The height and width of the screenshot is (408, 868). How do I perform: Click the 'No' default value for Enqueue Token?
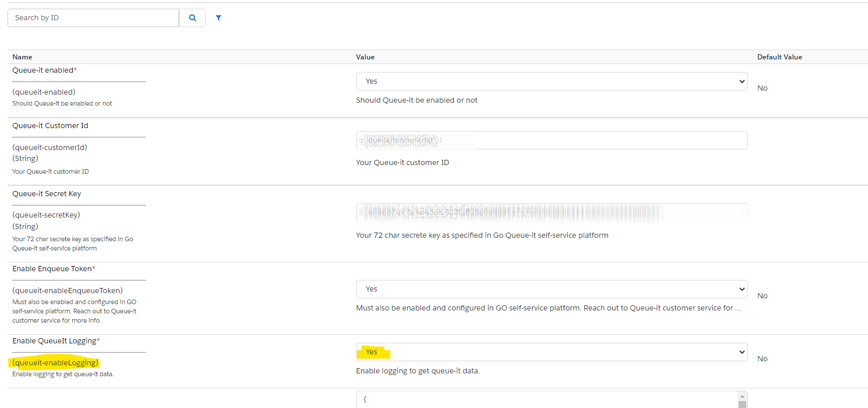pos(762,296)
